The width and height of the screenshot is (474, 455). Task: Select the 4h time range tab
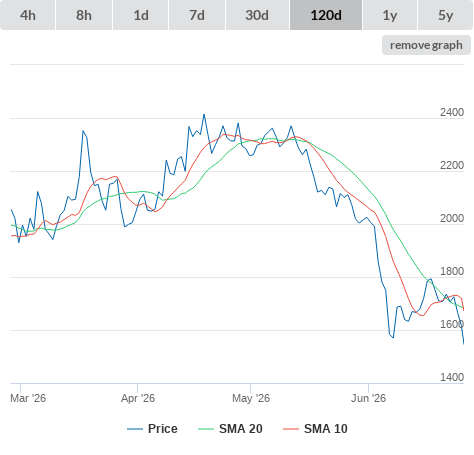pos(28,15)
